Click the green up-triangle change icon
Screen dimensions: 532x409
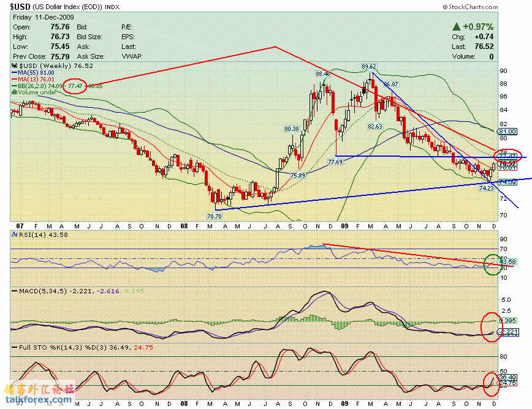457,26
